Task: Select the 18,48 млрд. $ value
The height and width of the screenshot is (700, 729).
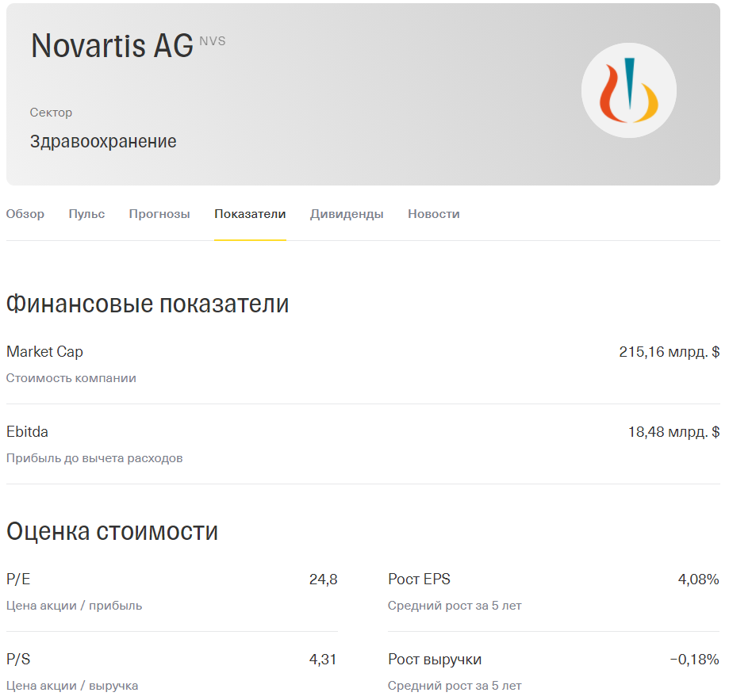Action: click(x=674, y=431)
